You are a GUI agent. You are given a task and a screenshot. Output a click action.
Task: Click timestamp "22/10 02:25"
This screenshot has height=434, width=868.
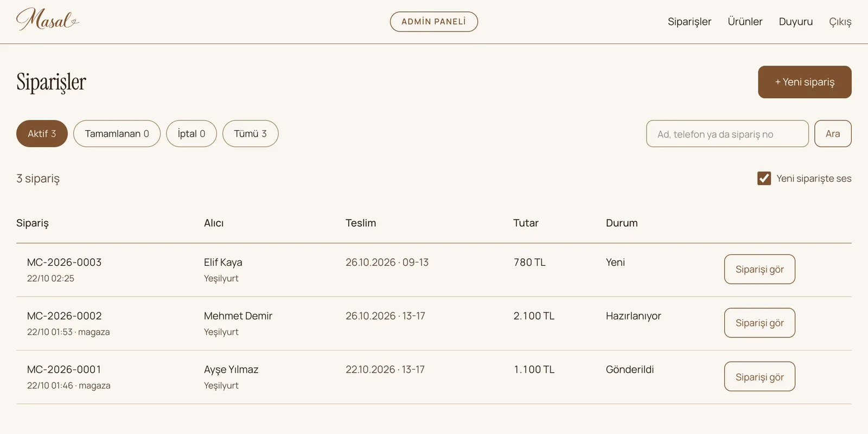(x=50, y=278)
